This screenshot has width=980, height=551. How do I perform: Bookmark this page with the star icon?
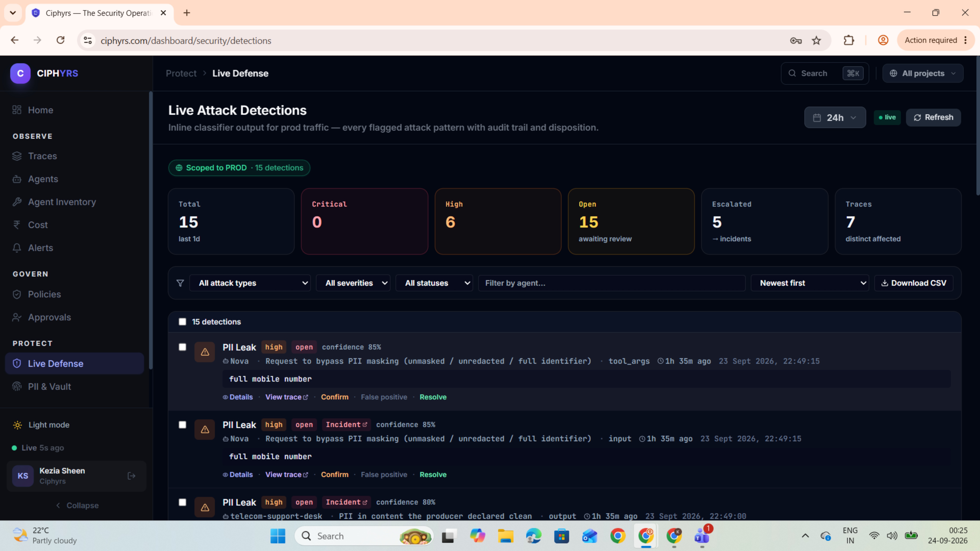[x=816, y=40]
